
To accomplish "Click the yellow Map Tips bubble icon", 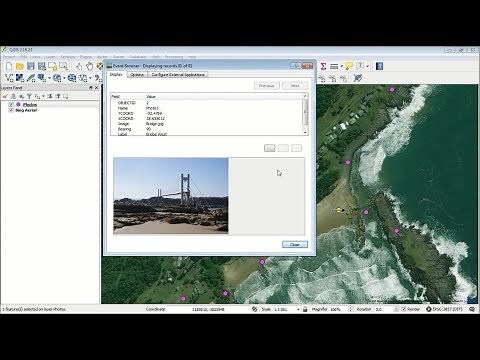I will pos(349,66).
